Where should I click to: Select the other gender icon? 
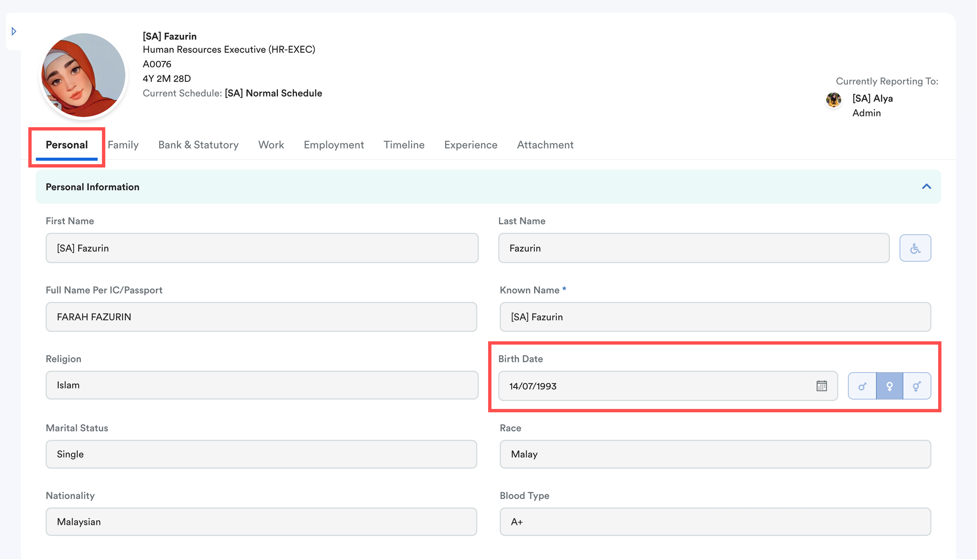point(916,386)
